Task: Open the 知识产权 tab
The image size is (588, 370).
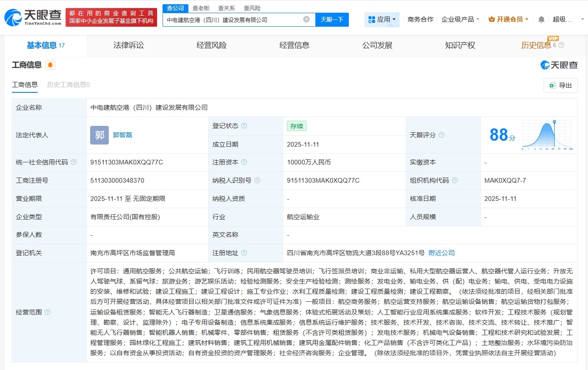Action: pyautogui.click(x=460, y=45)
